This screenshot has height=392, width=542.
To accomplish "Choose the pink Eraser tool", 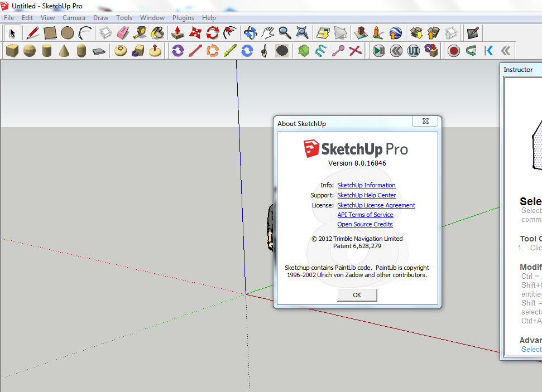I will pyautogui.click(x=123, y=33).
